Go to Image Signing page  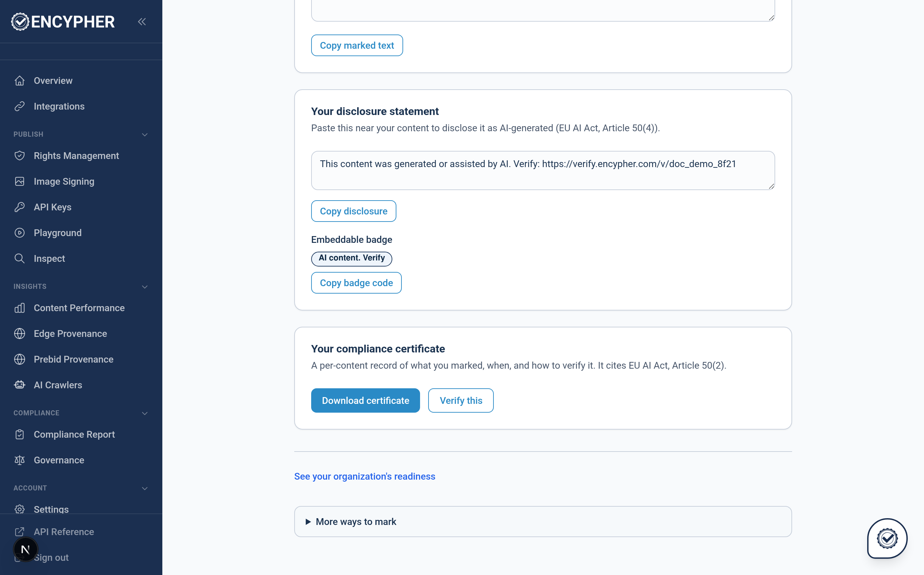(64, 181)
